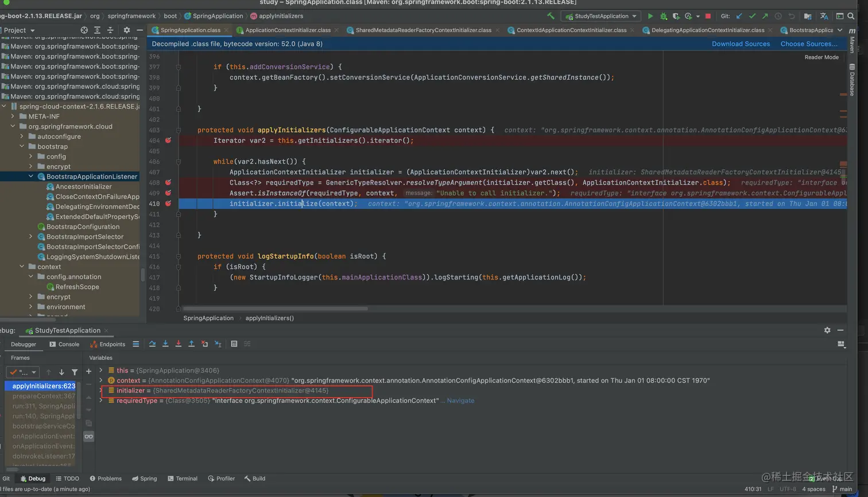The height and width of the screenshot is (497, 868).
Task: Collapse the BootstrapApplicationListener tree node
Action: coord(31,176)
